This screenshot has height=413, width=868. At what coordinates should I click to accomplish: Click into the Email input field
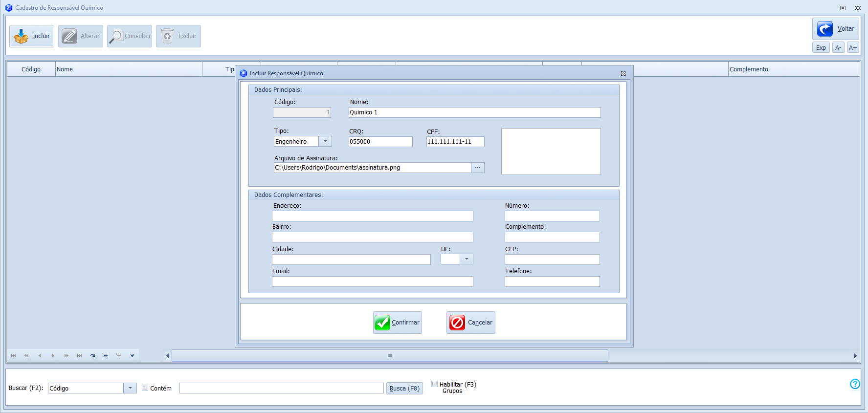372,282
